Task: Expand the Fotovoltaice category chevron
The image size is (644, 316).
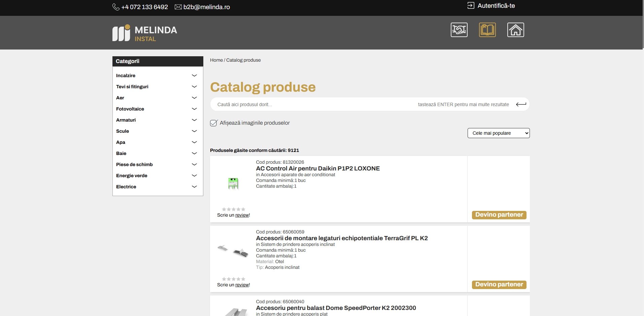Action: click(194, 109)
